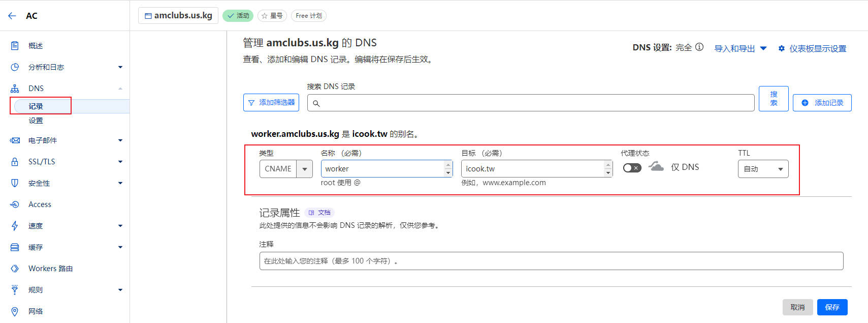Select 记录 under the DNS menu

(36, 106)
